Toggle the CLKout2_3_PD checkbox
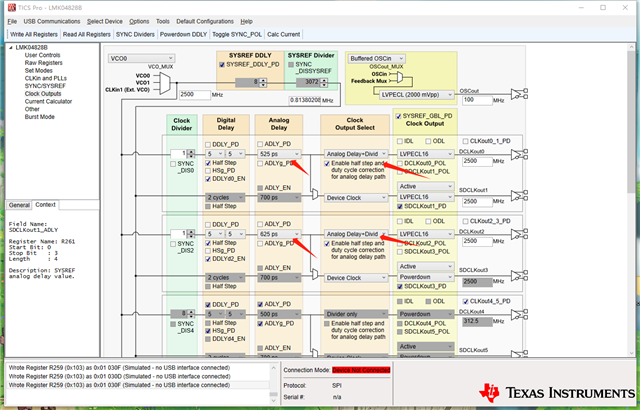 click(465, 221)
